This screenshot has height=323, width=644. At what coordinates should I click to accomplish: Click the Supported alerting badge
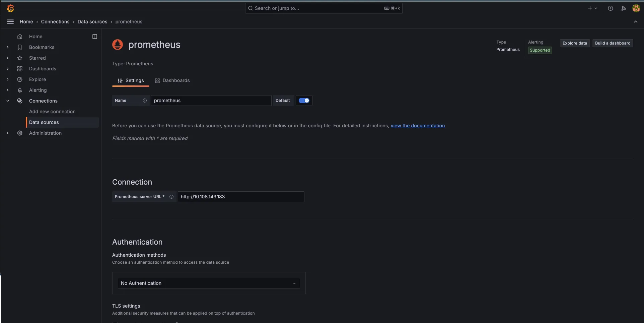click(x=540, y=50)
